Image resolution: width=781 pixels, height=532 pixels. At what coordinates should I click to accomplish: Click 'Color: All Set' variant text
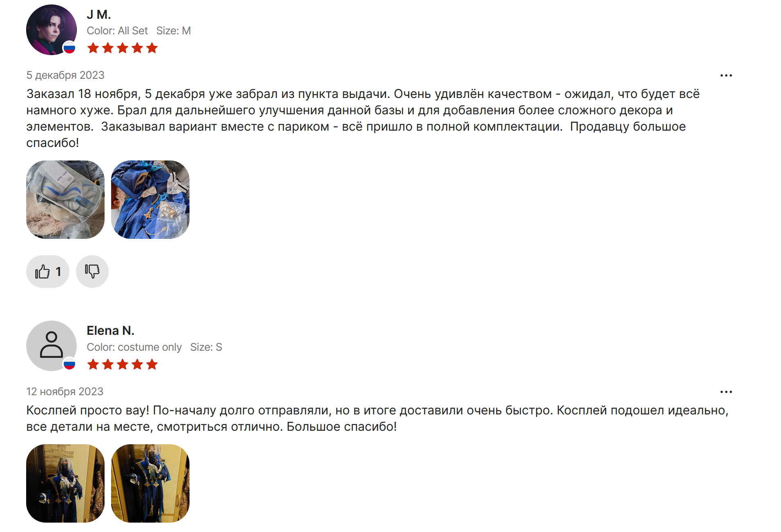[x=117, y=31]
